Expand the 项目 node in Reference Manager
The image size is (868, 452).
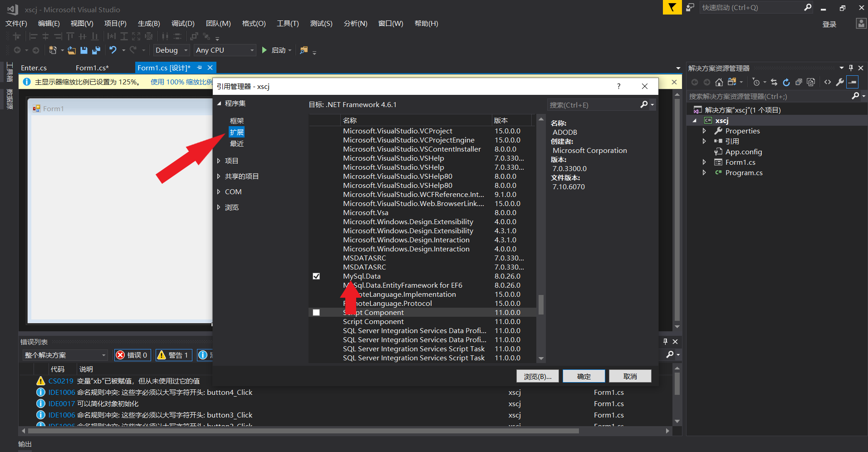coord(219,161)
